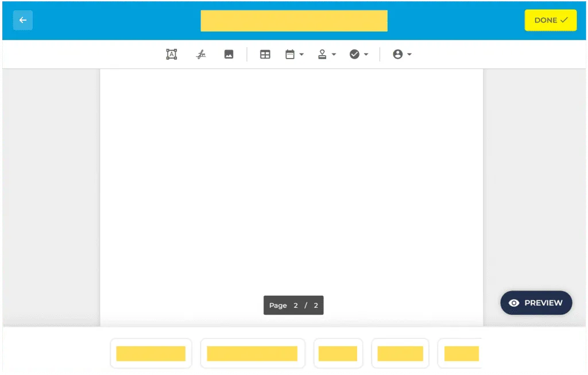Viewport: 588px width, 375px height.
Task: Open the stamp tool dropdown arrow
Action: point(334,54)
